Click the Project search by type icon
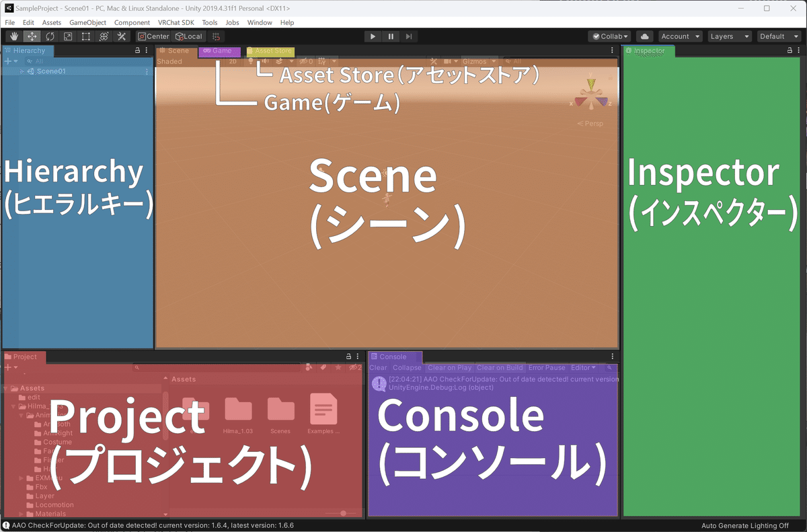Image resolution: width=807 pixels, height=532 pixels. click(x=309, y=367)
